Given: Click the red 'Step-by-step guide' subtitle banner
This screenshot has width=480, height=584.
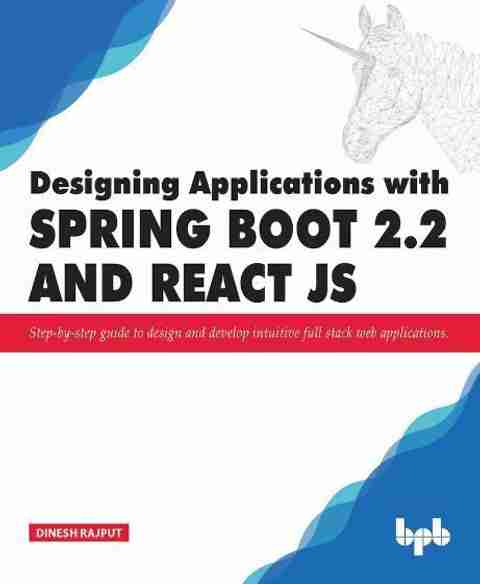Looking at the screenshot, I should pos(240,333).
